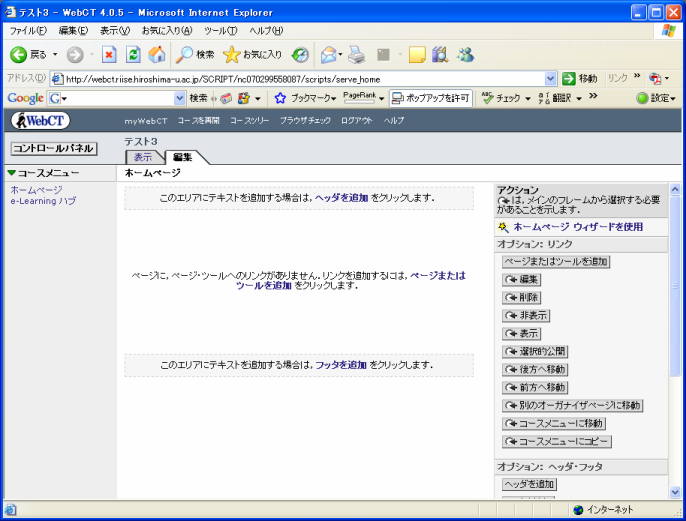The image size is (686, 521).
Task: Click ページまたはツールを追加 button in actions panel
Action: pos(556,262)
